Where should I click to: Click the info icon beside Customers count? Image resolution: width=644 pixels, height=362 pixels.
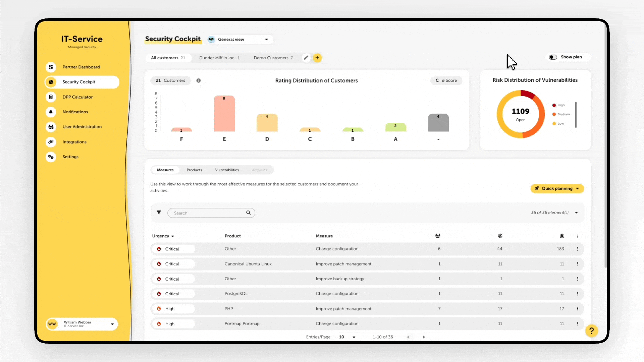click(199, 80)
